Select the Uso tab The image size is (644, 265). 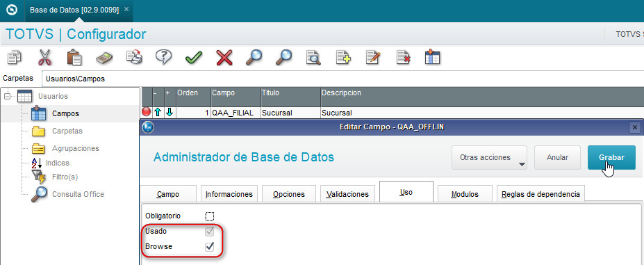tap(406, 192)
